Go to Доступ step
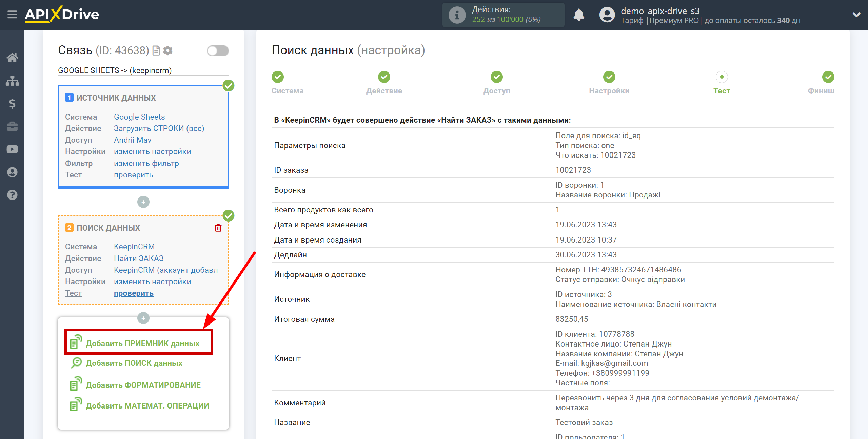The width and height of the screenshot is (868, 439). click(x=497, y=77)
